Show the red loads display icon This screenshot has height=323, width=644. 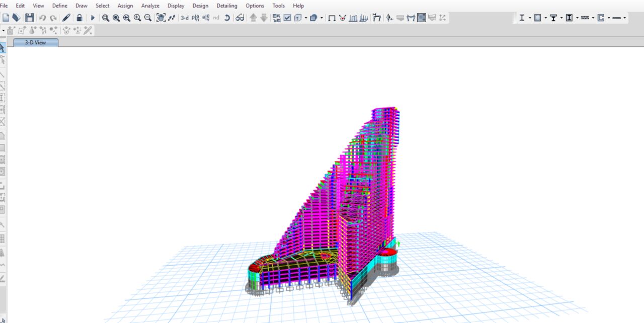tap(343, 18)
